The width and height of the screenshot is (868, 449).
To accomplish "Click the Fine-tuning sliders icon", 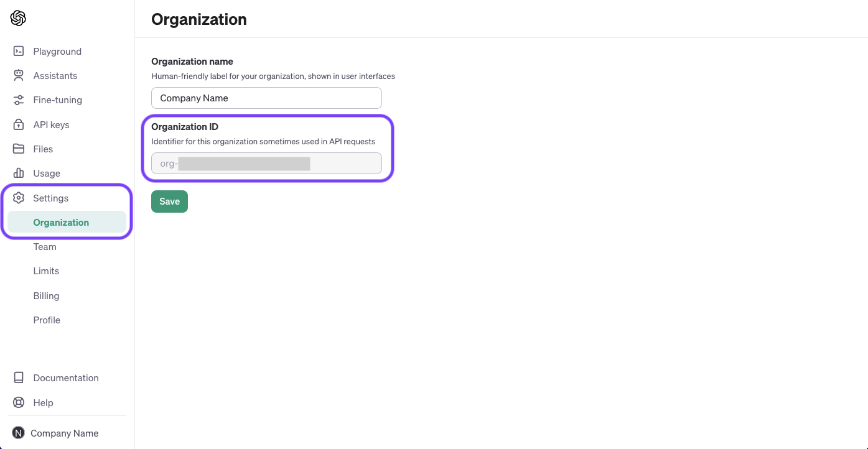I will (18, 100).
